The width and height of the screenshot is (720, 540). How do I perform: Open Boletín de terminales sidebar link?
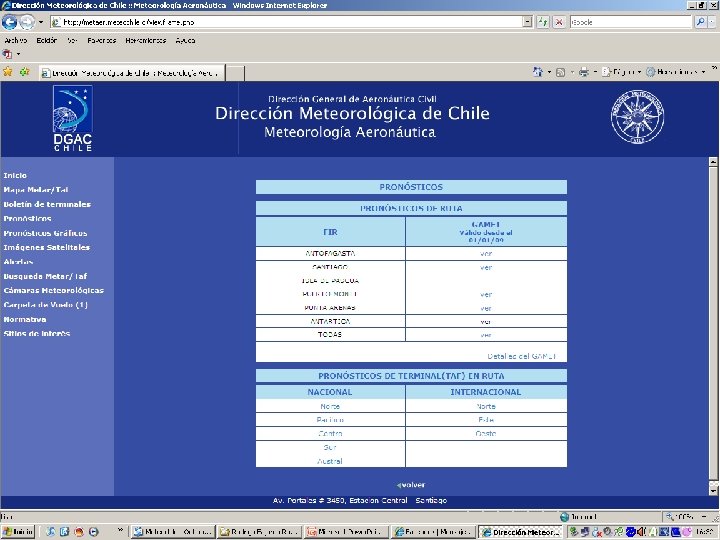tap(47, 204)
